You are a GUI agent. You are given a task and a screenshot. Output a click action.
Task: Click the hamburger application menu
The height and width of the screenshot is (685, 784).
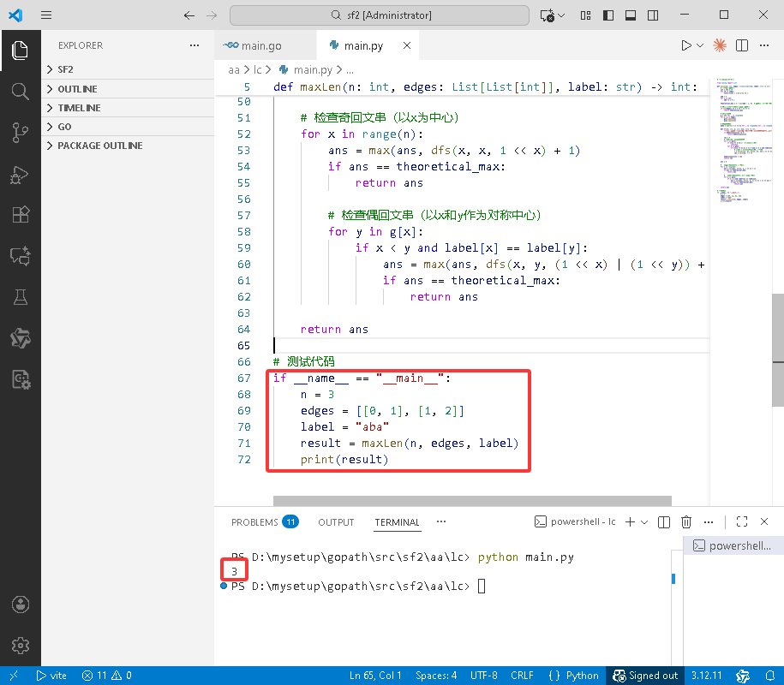(46, 15)
